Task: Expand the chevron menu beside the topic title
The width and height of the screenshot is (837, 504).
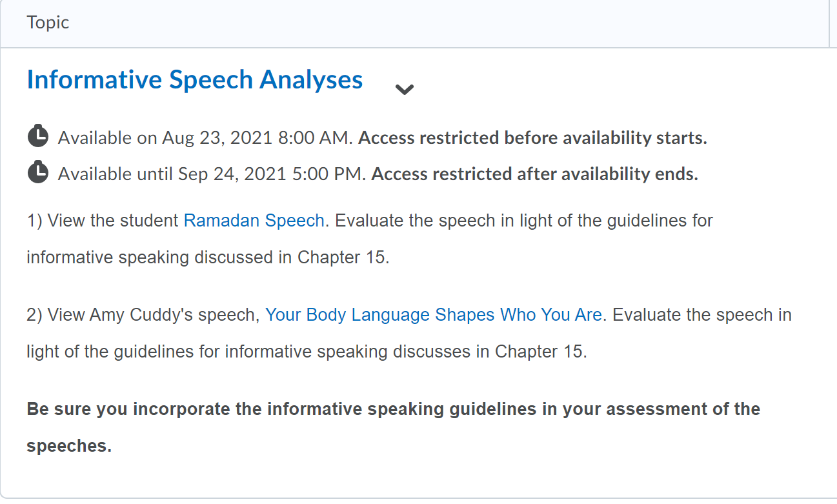Action: pos(404,90)
